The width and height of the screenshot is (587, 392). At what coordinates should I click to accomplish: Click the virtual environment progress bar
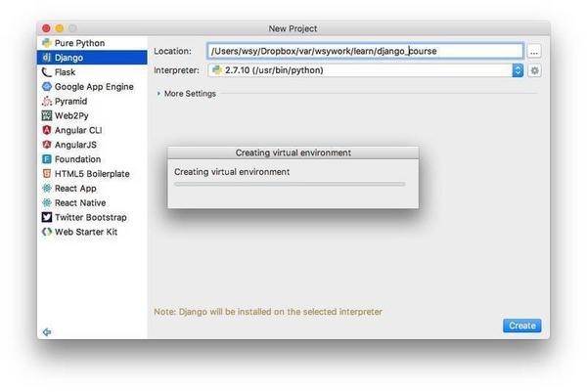[x=290, y=184]
